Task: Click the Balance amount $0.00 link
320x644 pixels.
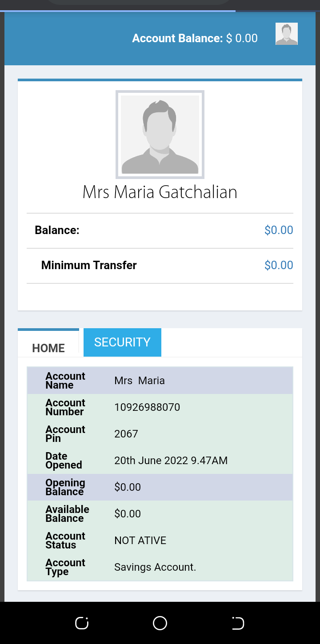Action: pos(279,230)
